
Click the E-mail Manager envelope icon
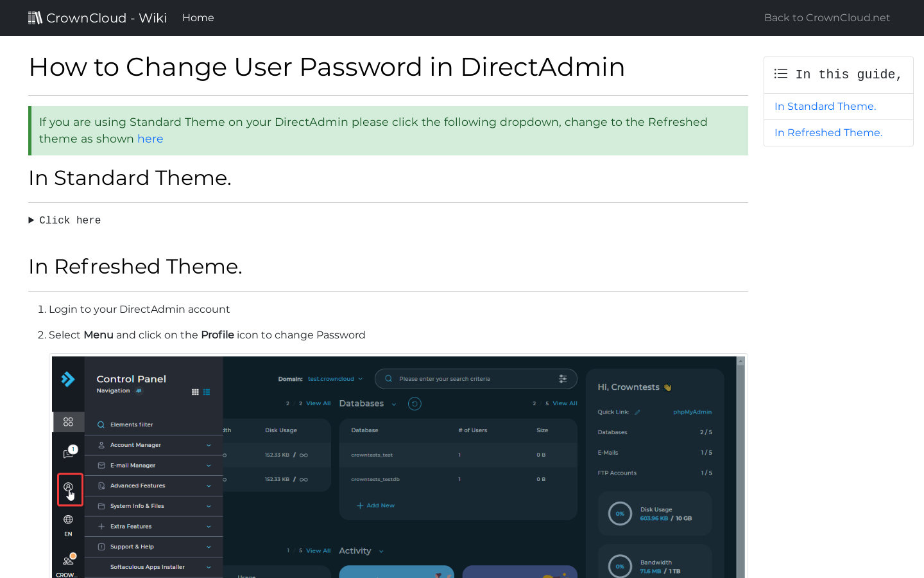(x=101, y=466)
